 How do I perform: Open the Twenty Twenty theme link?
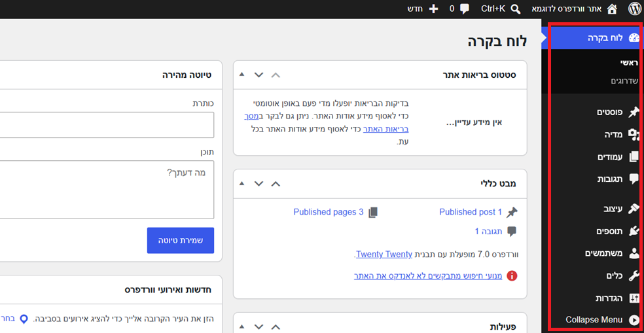384,254
